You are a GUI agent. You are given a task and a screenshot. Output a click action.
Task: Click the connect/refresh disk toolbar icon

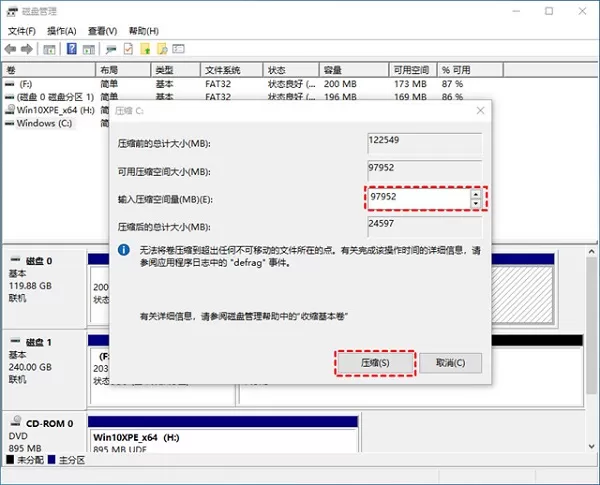pyautogui.click(x=111, y=49)
